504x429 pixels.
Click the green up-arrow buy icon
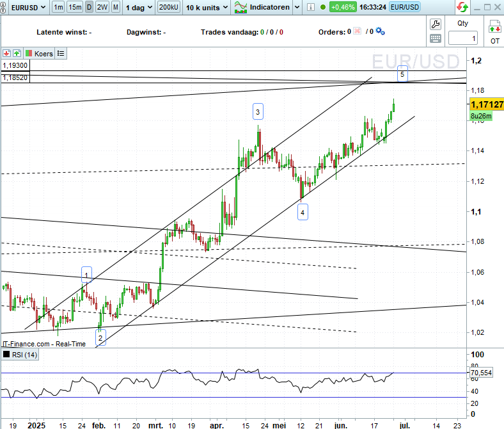(x=17, y=53)
